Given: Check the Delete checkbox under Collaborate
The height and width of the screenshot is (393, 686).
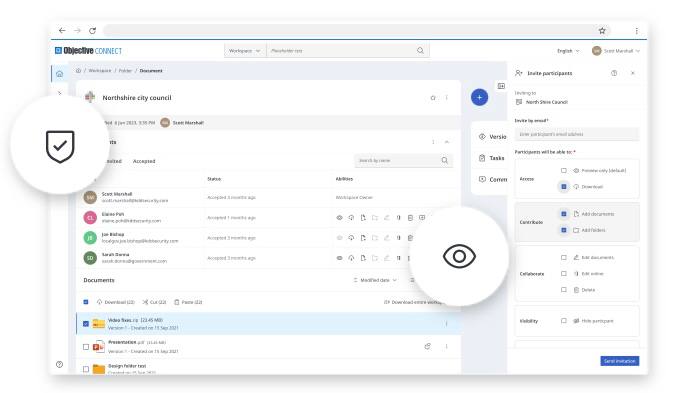Looking at the screenshot, I should click(564, 290).
